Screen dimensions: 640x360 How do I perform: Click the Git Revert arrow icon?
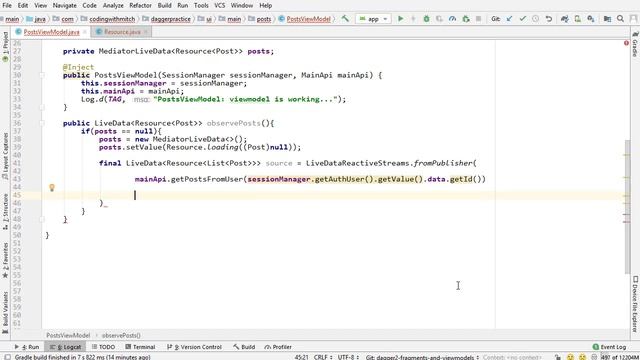tap(549, 19)
